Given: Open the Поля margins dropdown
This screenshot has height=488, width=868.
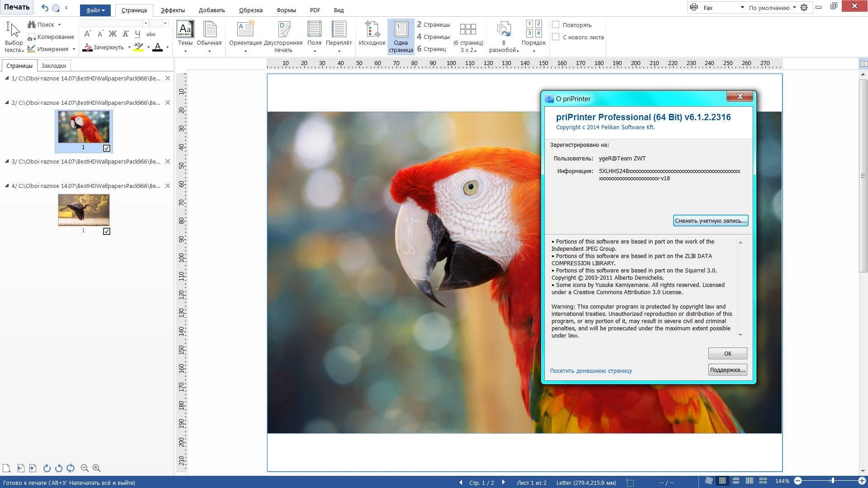Looking at the screenshot, I should pyautogui.click(x=314, y=37).
